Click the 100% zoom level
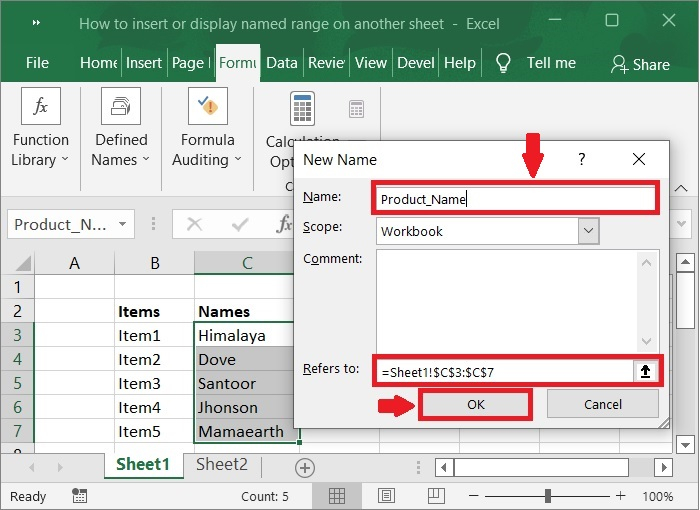The image size is (700, 510). [657, 496]
